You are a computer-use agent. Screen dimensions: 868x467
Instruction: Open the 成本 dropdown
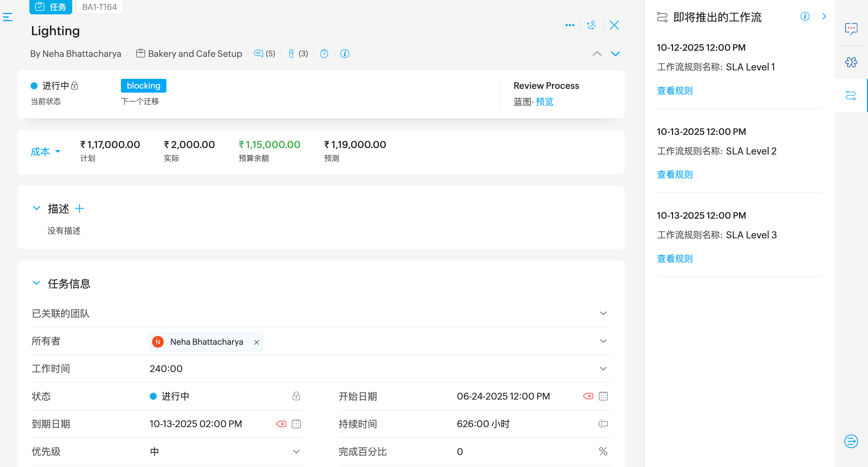pyautogui.click(x=45, y=152)
